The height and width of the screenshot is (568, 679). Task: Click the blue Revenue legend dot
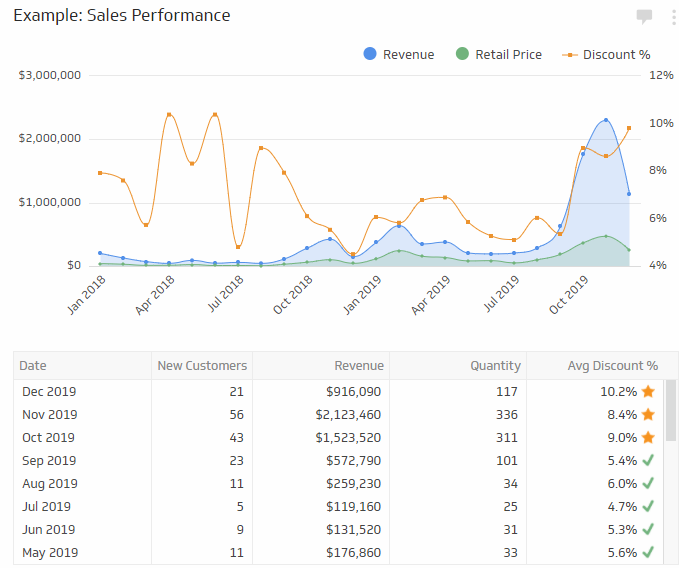tap(370, 54)
